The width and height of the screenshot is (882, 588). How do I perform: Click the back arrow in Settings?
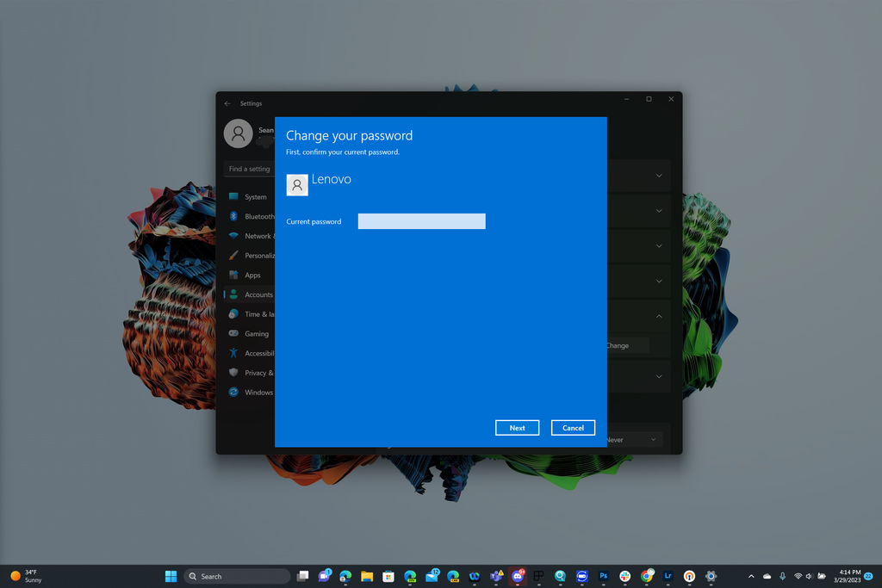click(227, 102)
